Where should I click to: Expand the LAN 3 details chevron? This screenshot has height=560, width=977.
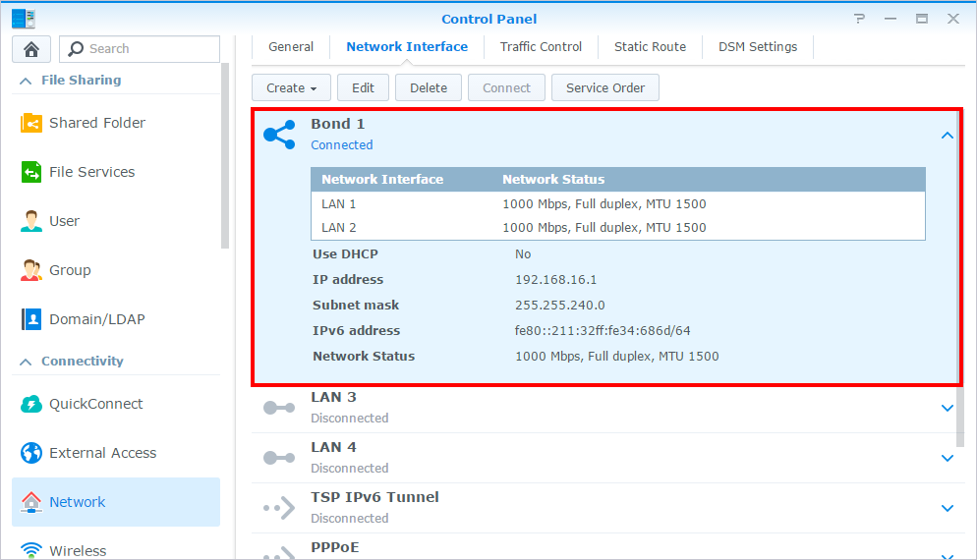click(948, 408)
